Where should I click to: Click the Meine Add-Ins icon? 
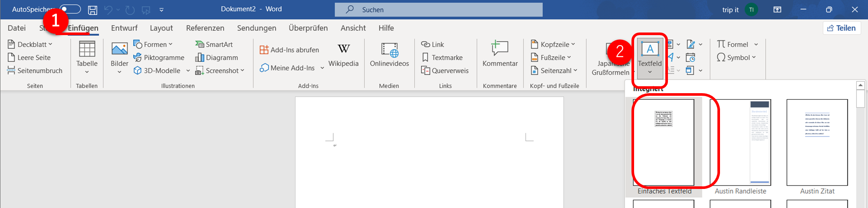pyautogui.click(x=264, y=68)
